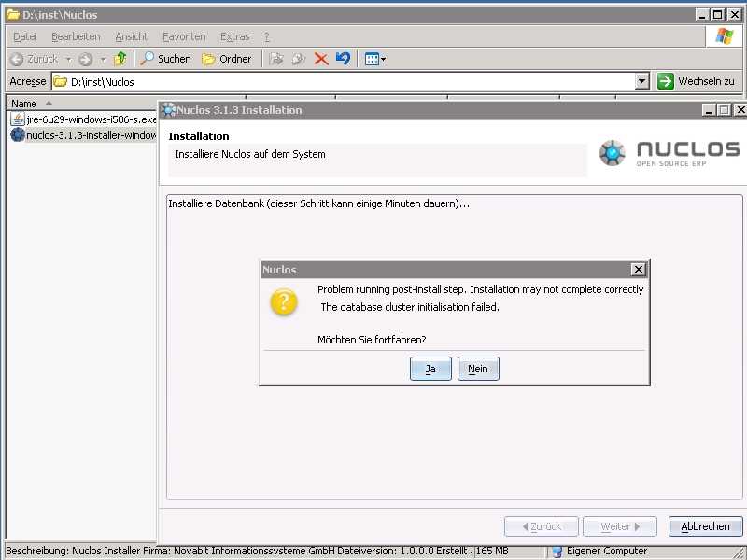
Task: Expand the forward history dropdown arrow
Action: (x=103, y=60)
